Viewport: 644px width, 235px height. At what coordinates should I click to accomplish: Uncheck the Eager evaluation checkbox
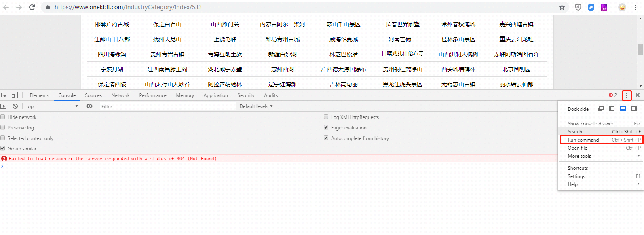[326, 127]
